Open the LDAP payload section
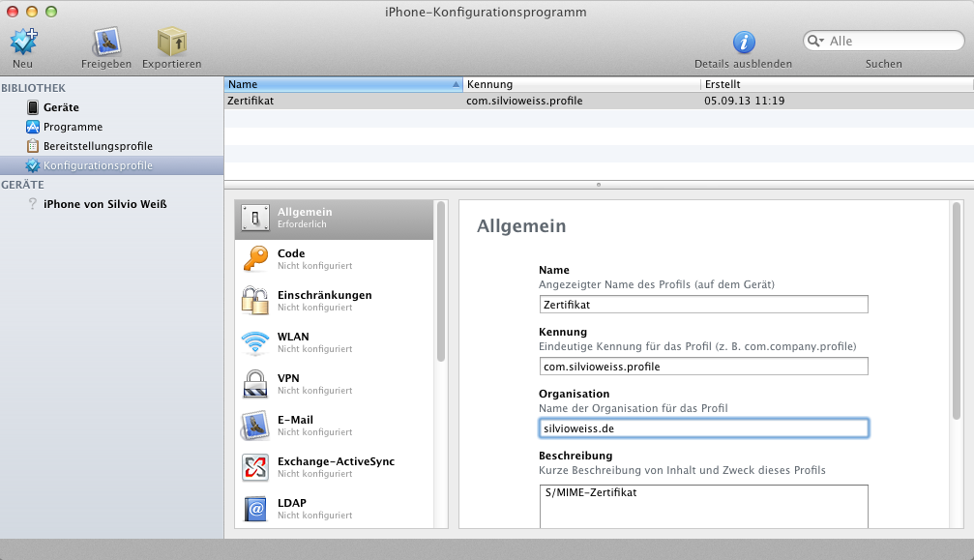This screenshot has width=974, height=560. point(335,509)
